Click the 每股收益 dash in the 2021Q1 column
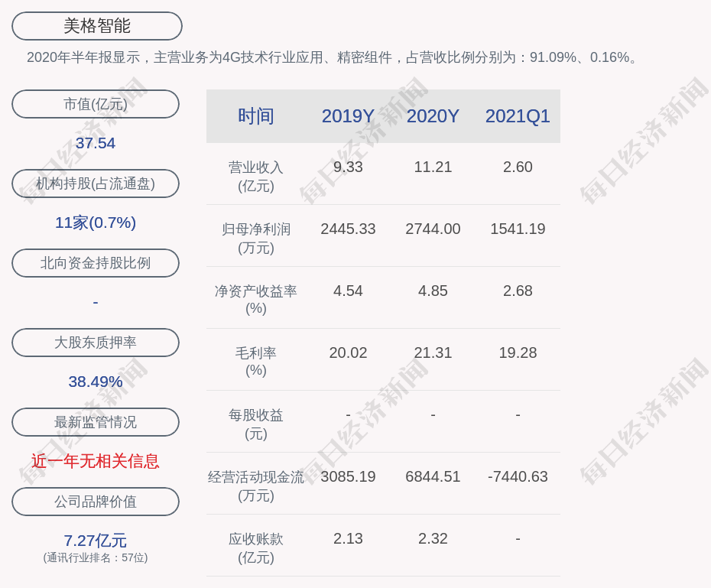This screenshot has height=588, width=711. tap(518, 414)
